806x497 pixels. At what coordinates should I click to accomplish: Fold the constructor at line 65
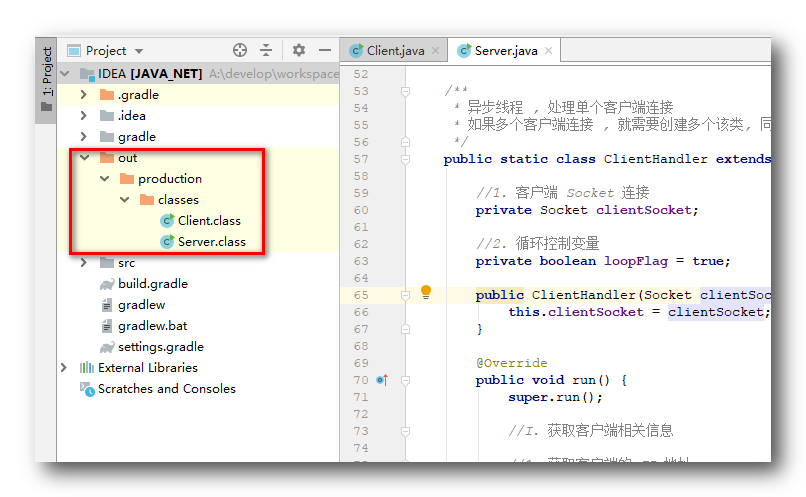(405, 295)
